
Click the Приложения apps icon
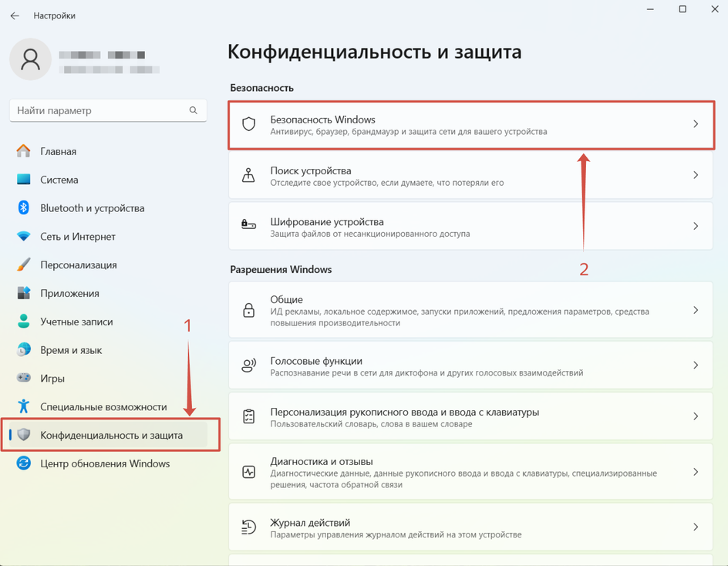tap(23, 293)
